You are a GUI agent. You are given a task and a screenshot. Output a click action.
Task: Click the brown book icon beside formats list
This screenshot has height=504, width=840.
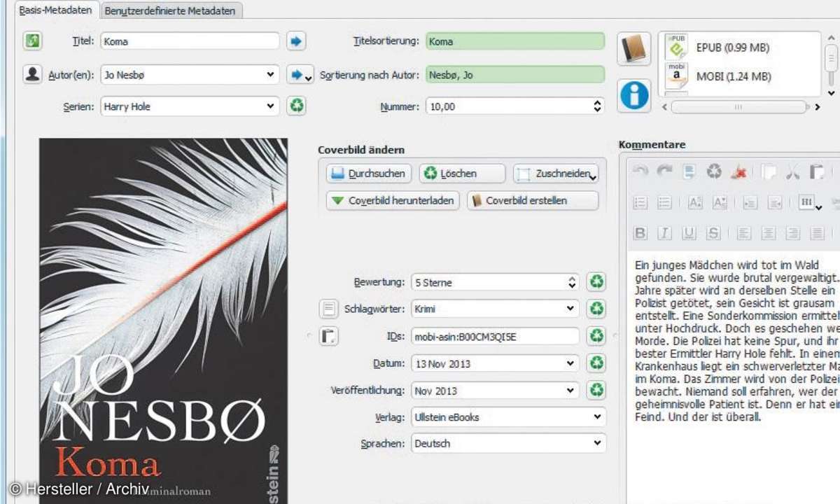[634, 48]
